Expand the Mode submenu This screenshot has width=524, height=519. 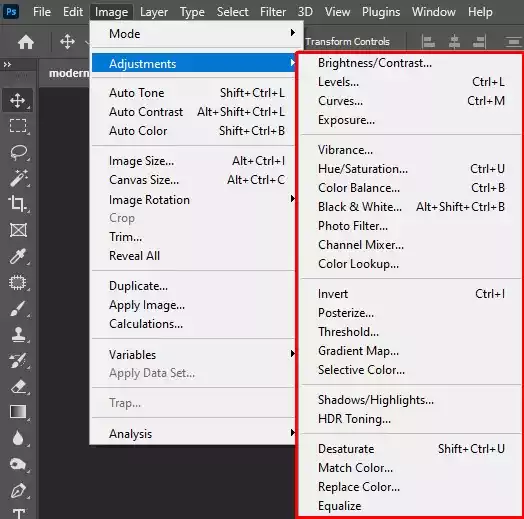(x=197, y=34)
